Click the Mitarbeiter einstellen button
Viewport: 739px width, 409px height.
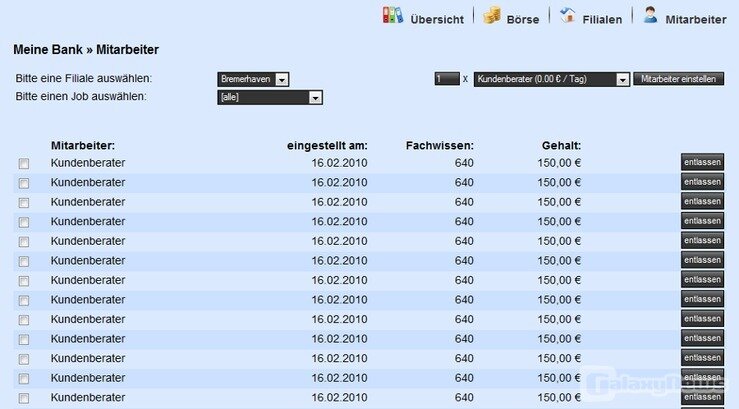tap(678, 79)
